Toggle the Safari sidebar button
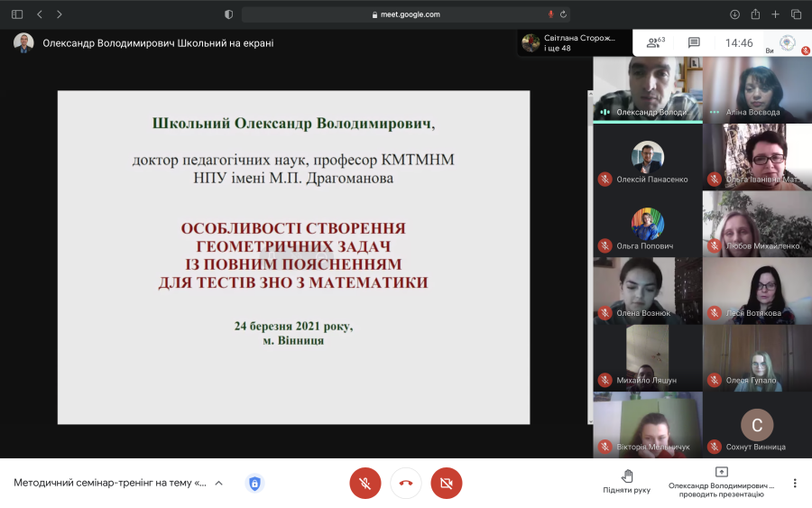The image size is (812, 508). click(x=17, y=14)
